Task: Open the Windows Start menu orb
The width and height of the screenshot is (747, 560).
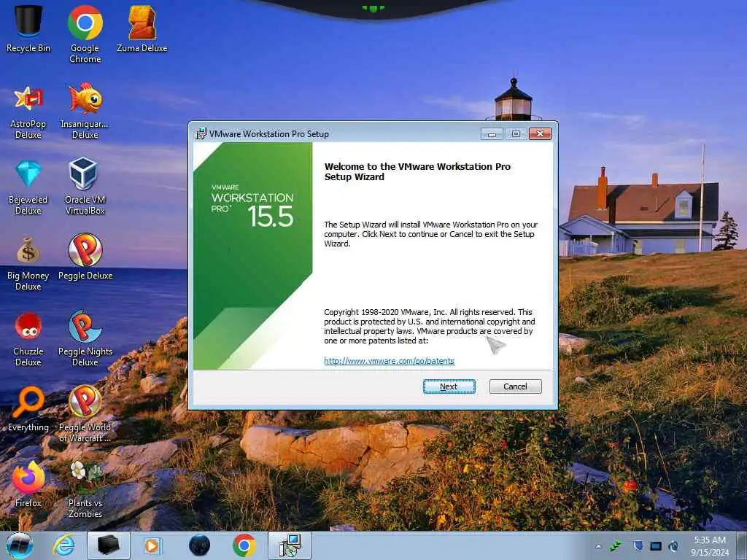Action: click(x=20, y=545)
